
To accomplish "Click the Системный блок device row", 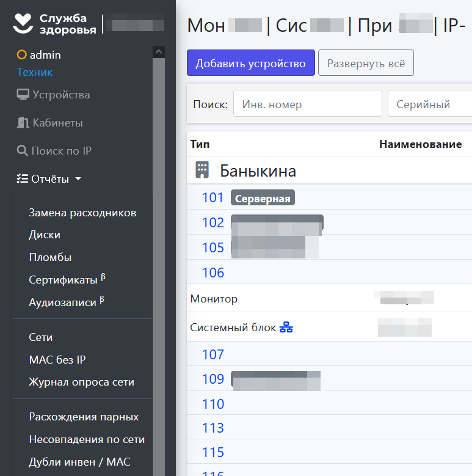I will click(x=330, y=327).
